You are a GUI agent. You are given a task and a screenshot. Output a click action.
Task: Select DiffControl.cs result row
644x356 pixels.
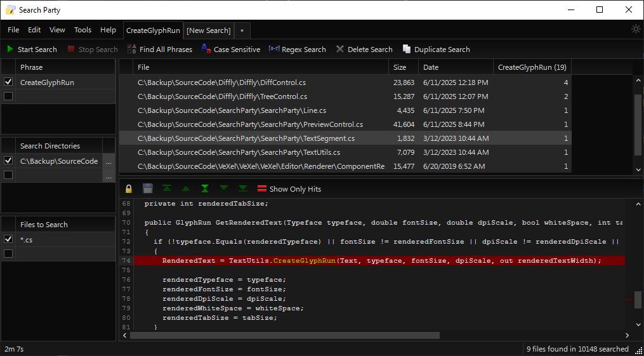pyautogui.click(x=345, y=82)
